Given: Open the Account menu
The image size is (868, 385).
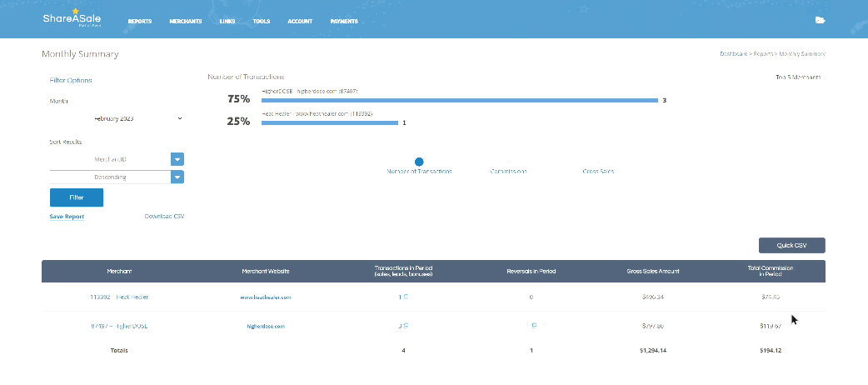Looking at the screenshot, I should [300, 22].
